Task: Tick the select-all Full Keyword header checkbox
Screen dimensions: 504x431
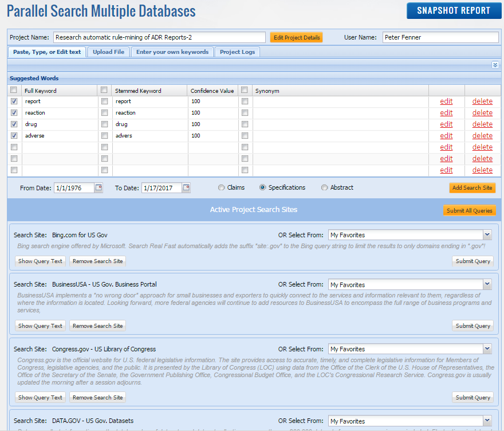Action: coord(14,90)
